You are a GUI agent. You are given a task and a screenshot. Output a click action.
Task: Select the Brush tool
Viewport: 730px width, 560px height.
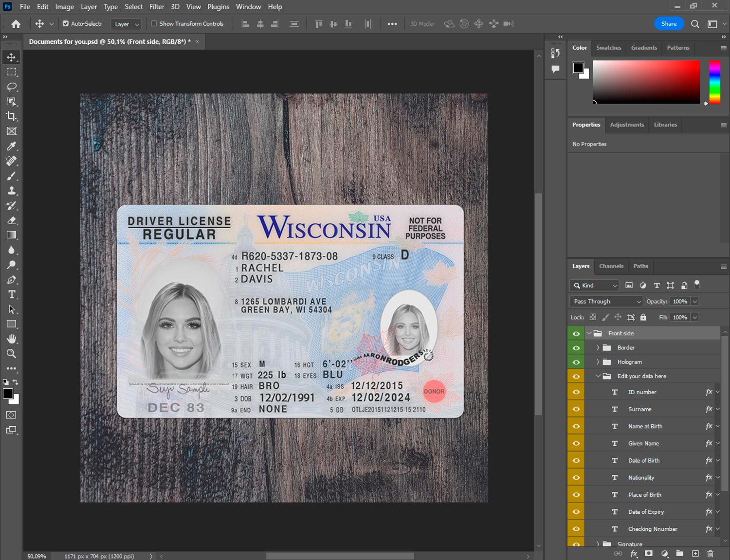click(x=12, y=176)
